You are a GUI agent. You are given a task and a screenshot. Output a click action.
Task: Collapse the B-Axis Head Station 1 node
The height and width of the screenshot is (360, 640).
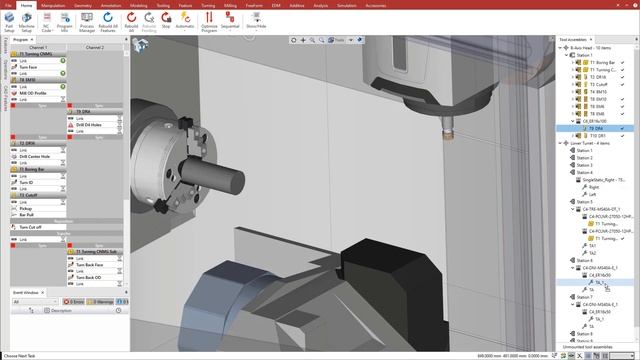(x=567, y=55)
